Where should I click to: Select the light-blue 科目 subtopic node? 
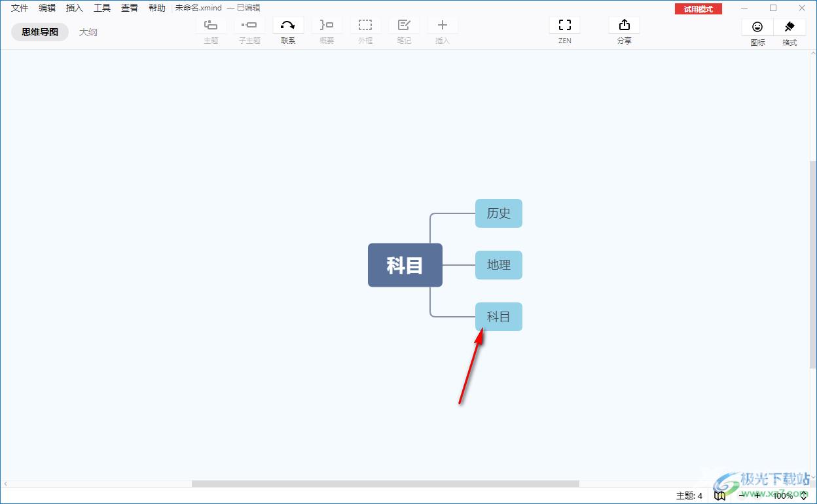tap(499, 317)
